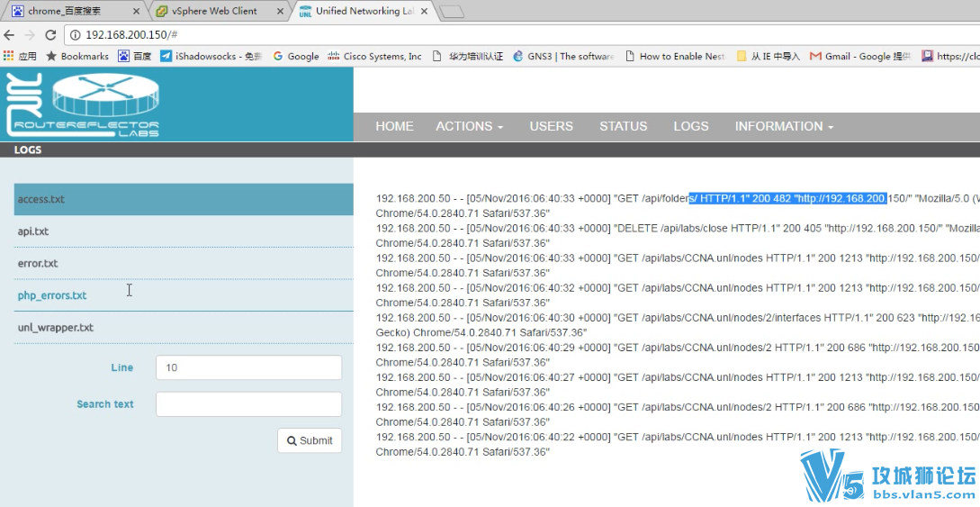Open the Cisco Systems bookmark
Image resolution: width=980 pixels, height=507 pixels.
[374, 56]
